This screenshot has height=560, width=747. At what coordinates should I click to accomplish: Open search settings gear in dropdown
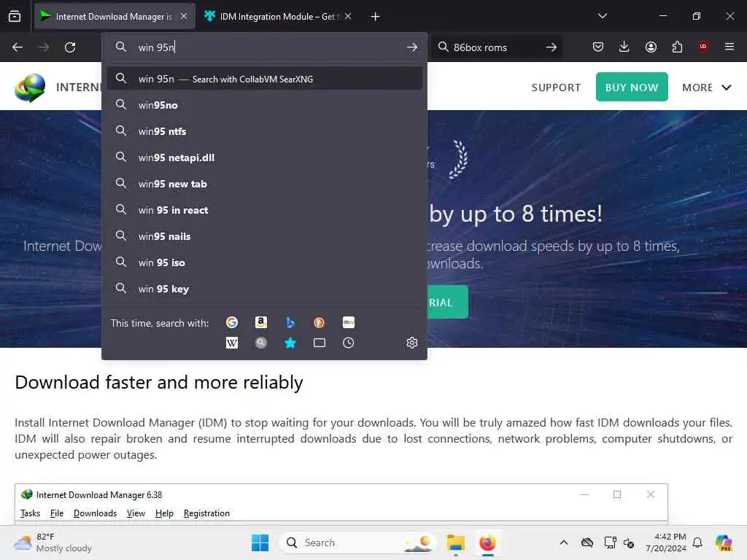point(412,343)
